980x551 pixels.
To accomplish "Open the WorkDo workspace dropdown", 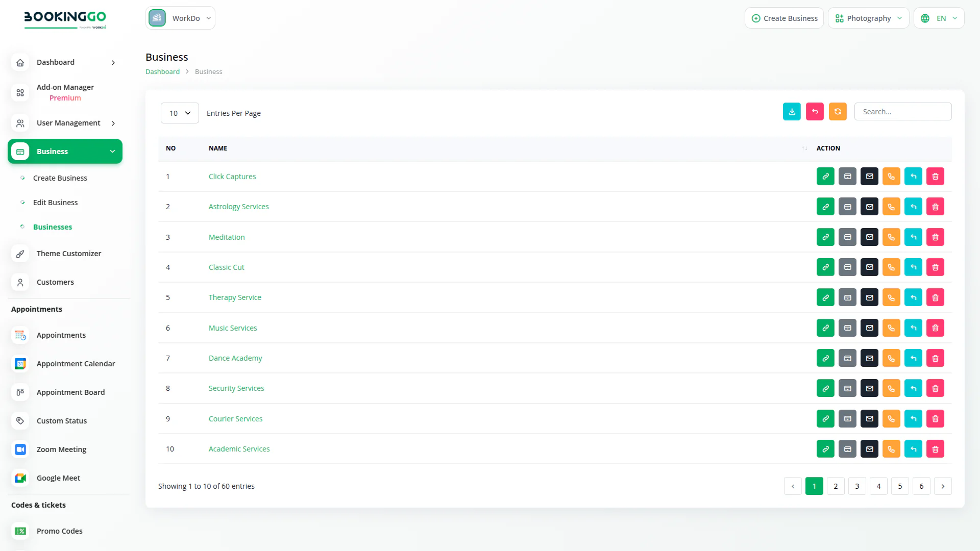I will coord(180,18).
